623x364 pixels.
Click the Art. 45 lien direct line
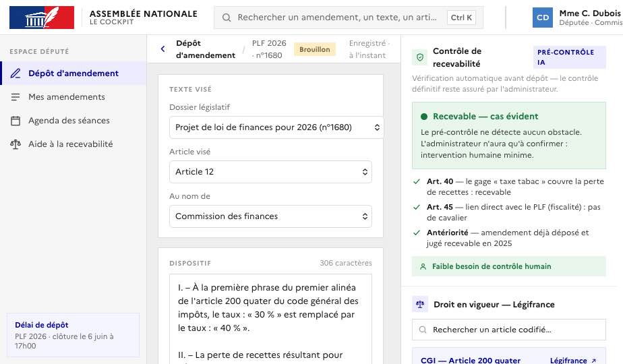coord(513,212)
